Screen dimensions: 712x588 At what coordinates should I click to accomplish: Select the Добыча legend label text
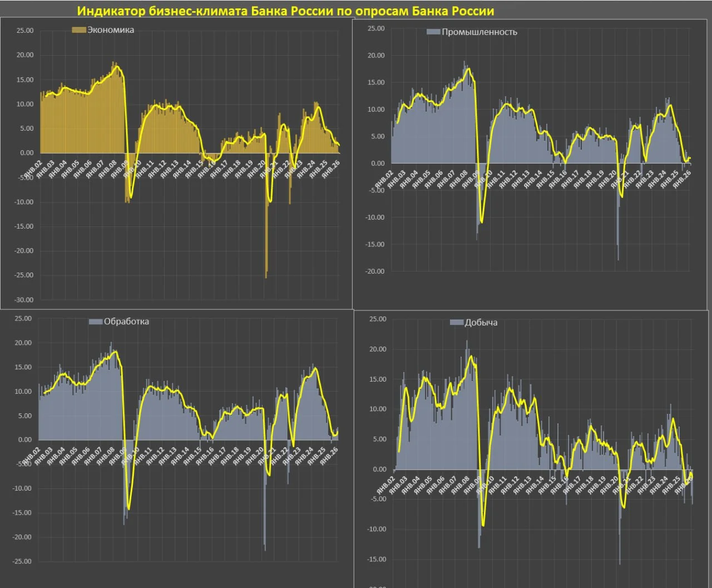[481, 323]
